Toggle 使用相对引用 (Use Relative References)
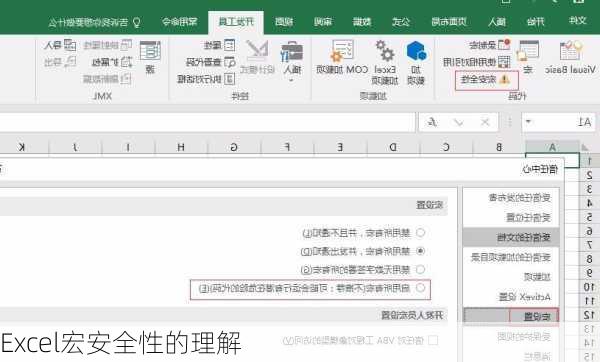 pyautogui.click(x=477, y=62)
